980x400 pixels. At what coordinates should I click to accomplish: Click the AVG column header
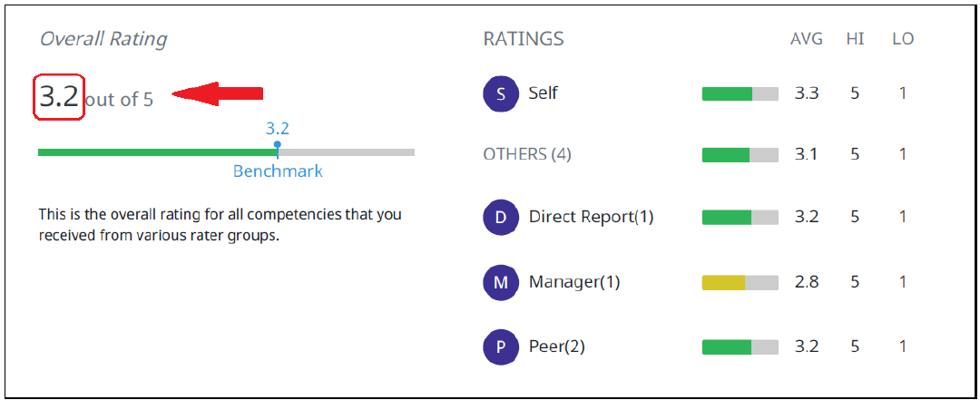coord(807,39)
